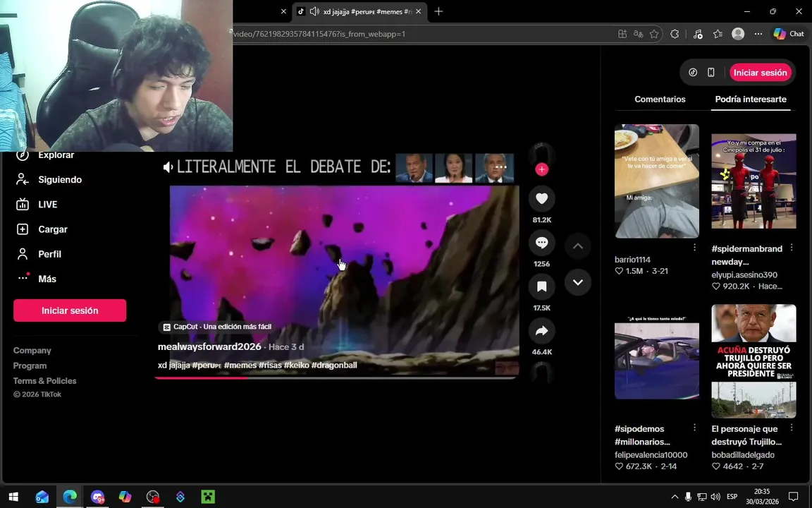
Task: Open spiderman Cinépolis video thumbnail
Action: [753, 181]
